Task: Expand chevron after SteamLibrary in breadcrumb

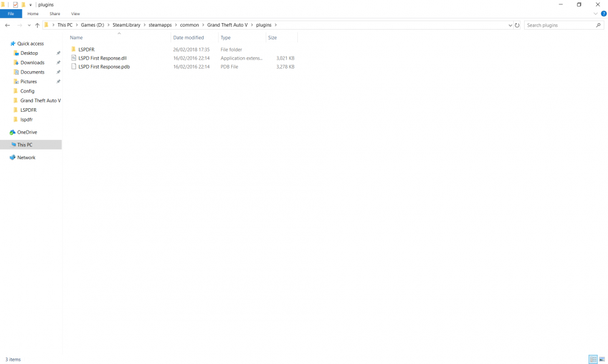Action: (145, 25)
